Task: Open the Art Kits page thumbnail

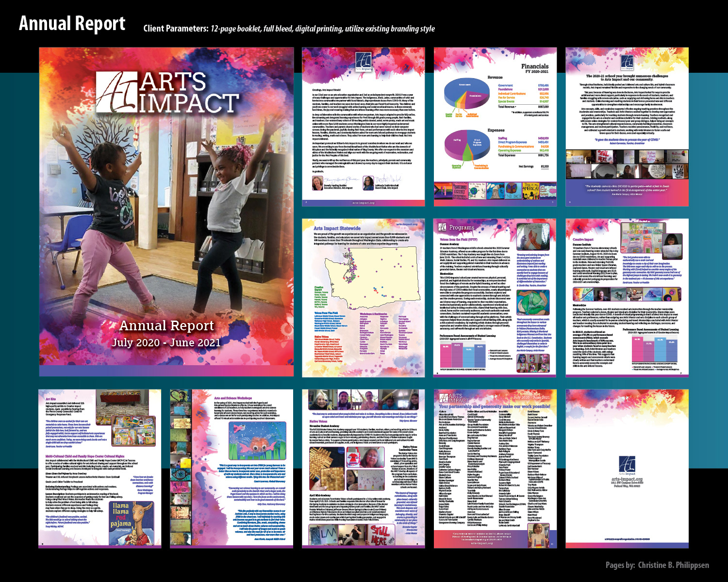Action: pos(100,469)
